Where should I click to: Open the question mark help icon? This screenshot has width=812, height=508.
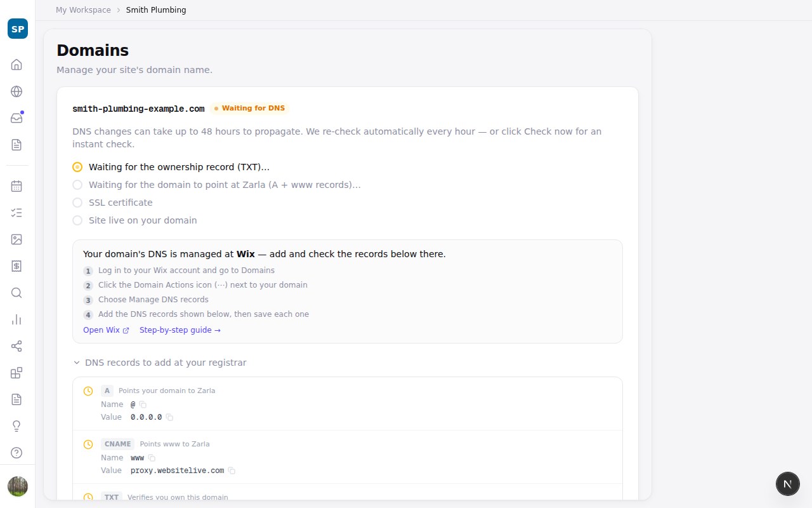pos(16,453)
